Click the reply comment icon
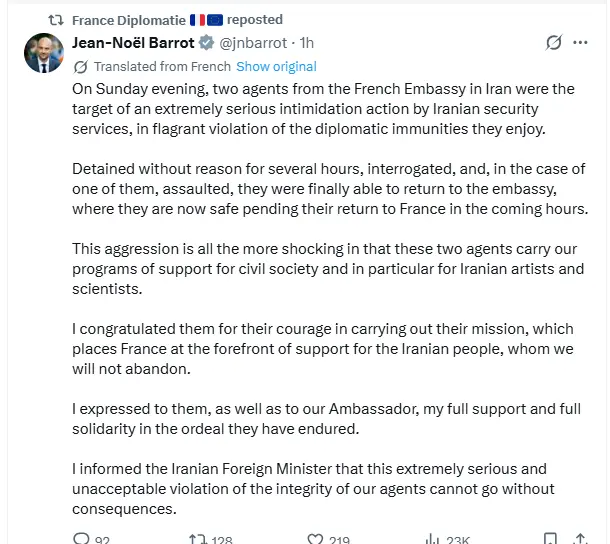Image resolution: width=610 pixels, height=544 pixels. coord(82,539)
